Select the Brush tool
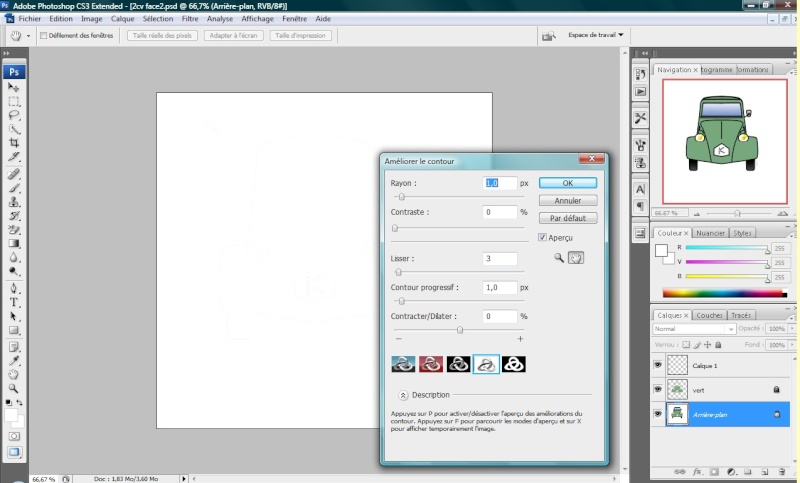Screen dimensions: 800x483 [x=13, y=188]
